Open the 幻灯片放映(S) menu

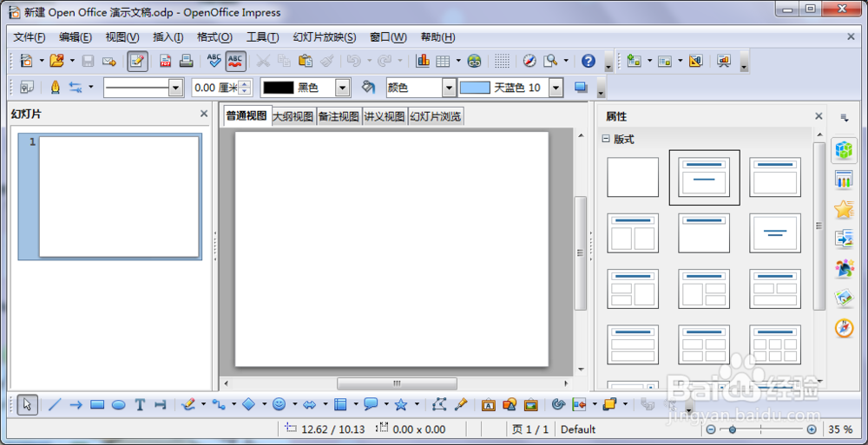coord(325,37)
